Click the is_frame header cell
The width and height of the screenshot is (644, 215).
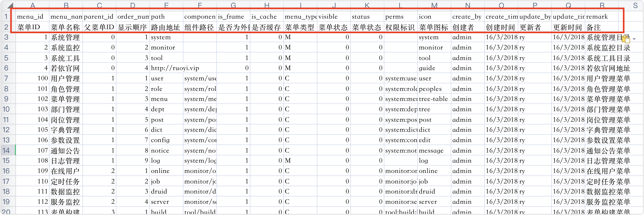coord(233,16)
